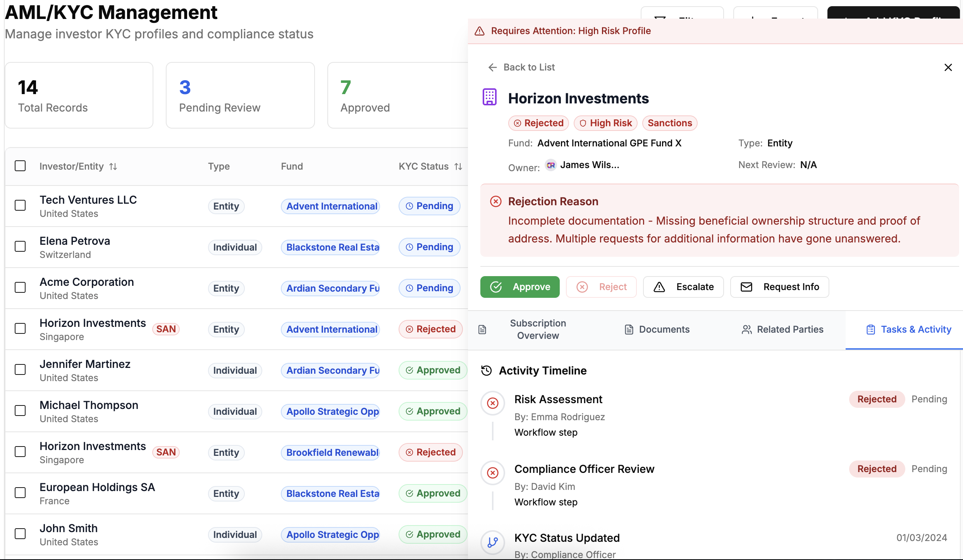963x560 pixels.
Task: Click the KYC Status Updated branch icon
Action: pos(493,542)
